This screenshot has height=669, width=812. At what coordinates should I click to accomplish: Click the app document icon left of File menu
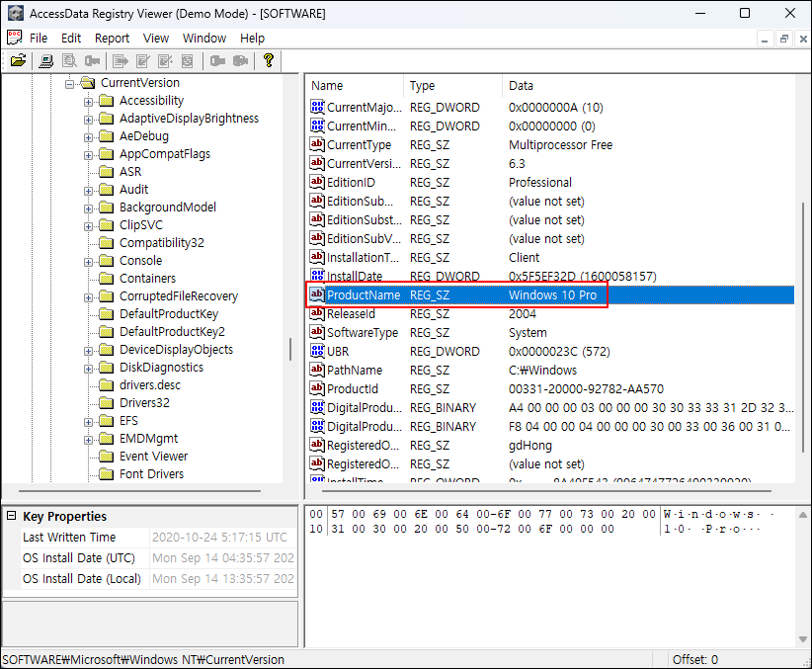(x=15, y=38)
